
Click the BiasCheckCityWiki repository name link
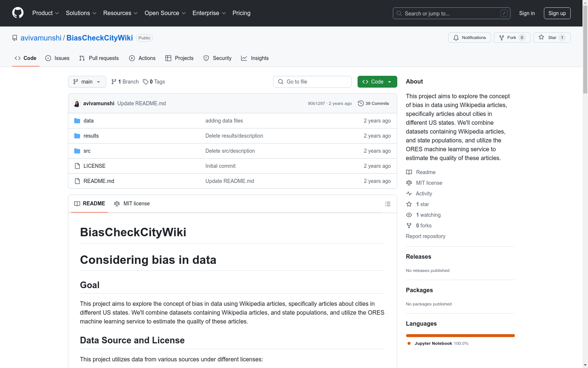tap(100, 38)
